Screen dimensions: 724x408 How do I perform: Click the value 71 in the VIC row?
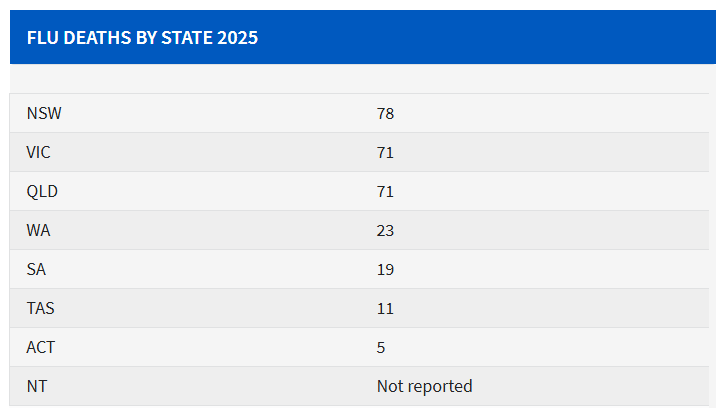[x=386, y=153]
